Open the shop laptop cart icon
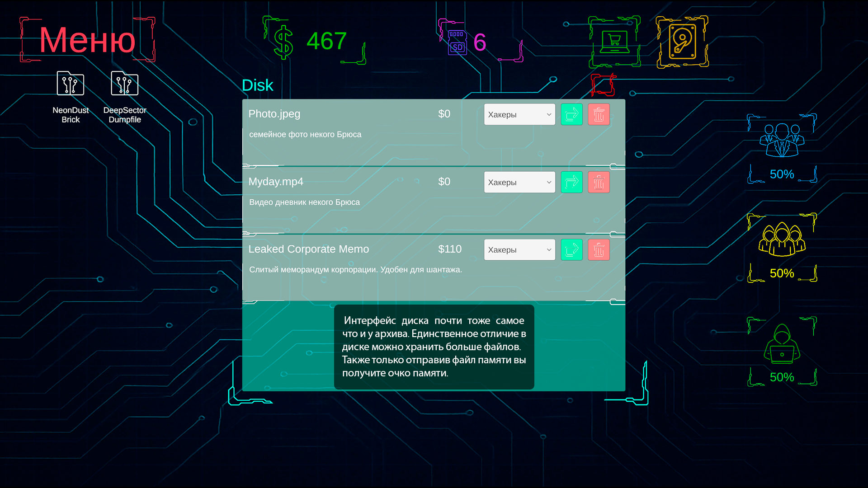This screenshot has width=868, height=488. pyautogui.click(x=614, y=42)
